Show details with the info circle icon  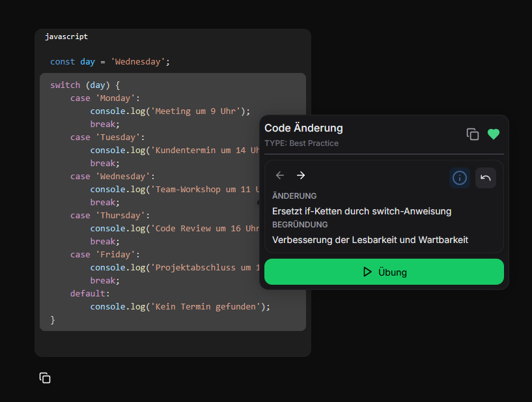(x=460, y=178)
